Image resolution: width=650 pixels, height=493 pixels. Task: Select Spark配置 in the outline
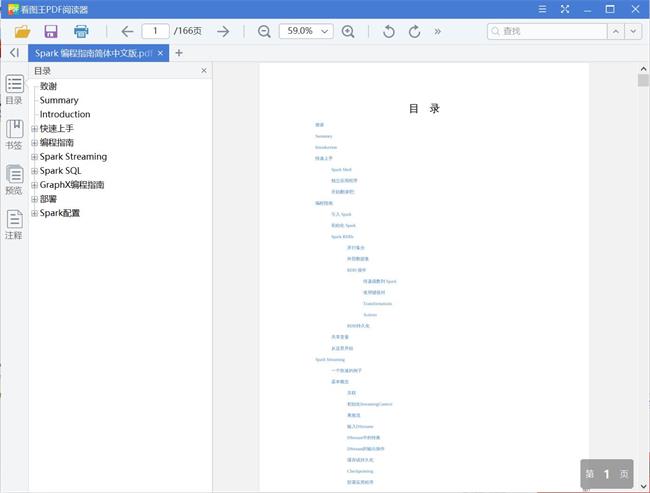point(60,213)
